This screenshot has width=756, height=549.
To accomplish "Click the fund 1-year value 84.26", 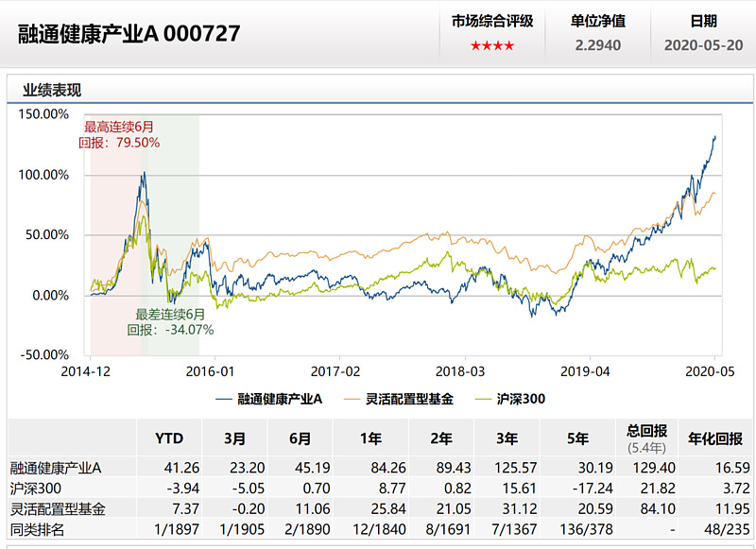I will tap(388, 468).
